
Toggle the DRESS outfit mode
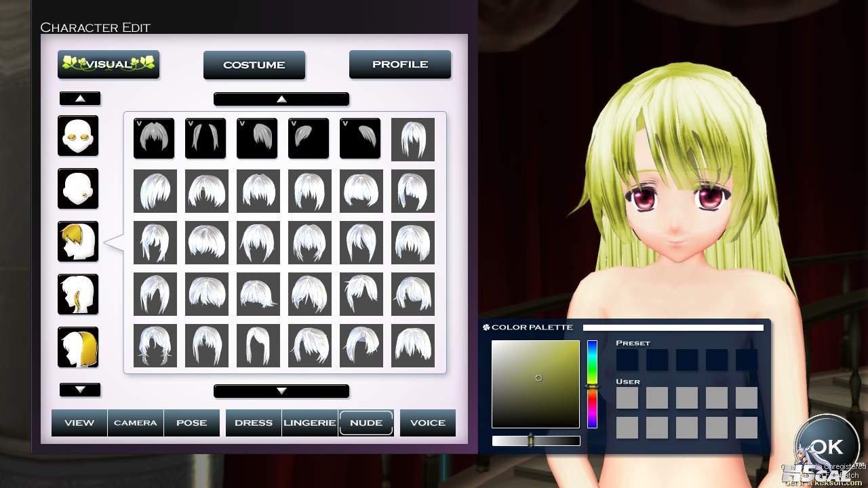[x=254, y=422]
